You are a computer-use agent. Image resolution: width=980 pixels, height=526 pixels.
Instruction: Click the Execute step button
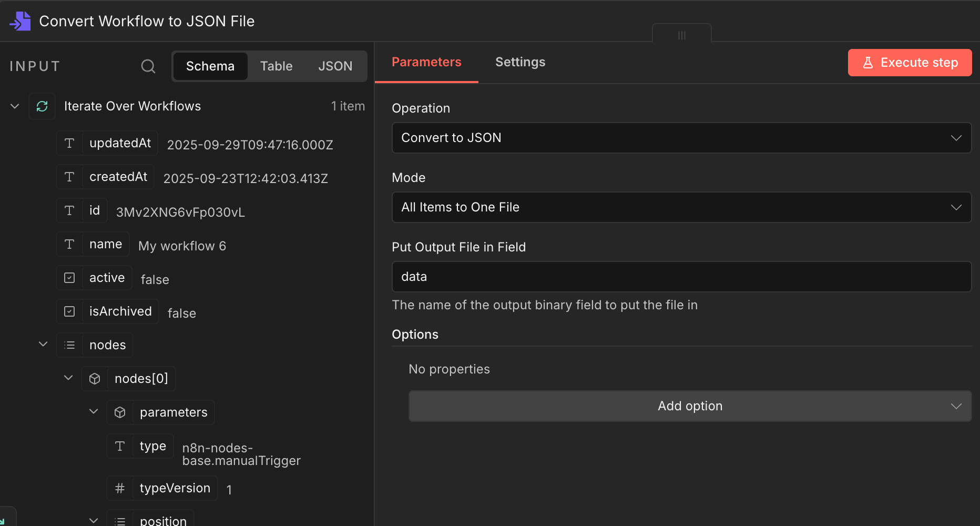910,63
